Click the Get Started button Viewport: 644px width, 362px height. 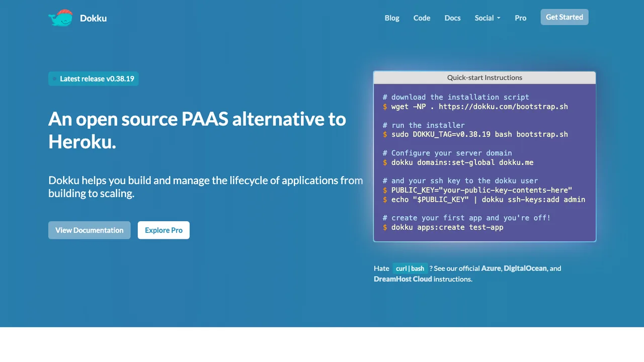click(x=565, y=17)
